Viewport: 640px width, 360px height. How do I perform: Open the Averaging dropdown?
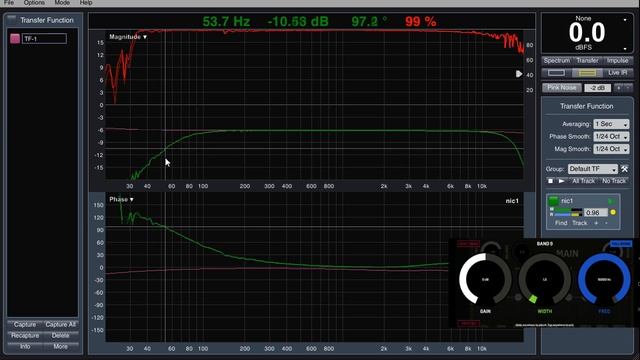tap(611, 124)
